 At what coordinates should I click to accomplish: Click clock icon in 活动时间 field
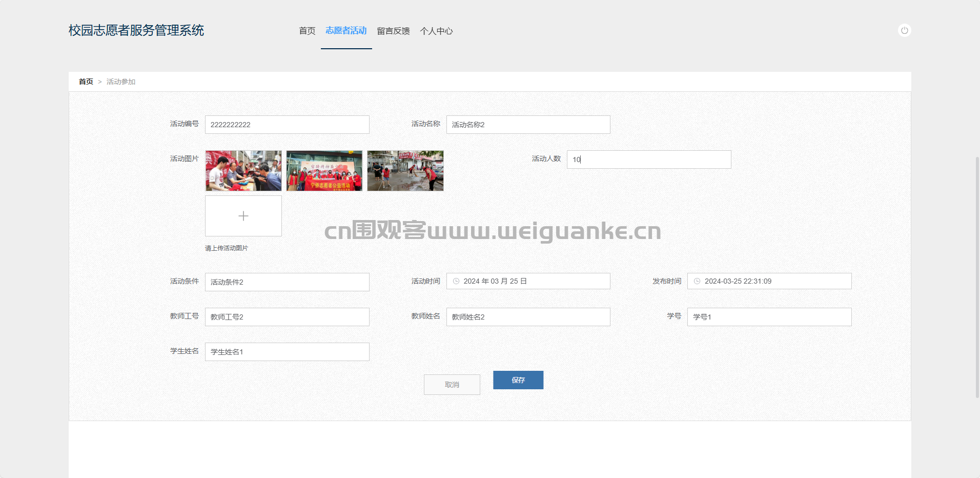click(456, 281)
